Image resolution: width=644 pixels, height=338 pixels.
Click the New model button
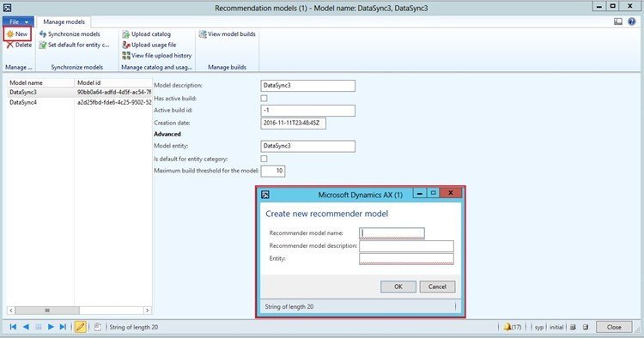[x=17, y=34]
